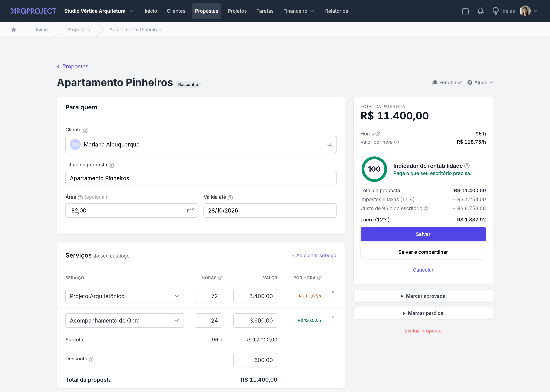The height and width of the screenshot is (392, 550).
Task: Click Salvar e compartilhar
Action: coord(423,252)
